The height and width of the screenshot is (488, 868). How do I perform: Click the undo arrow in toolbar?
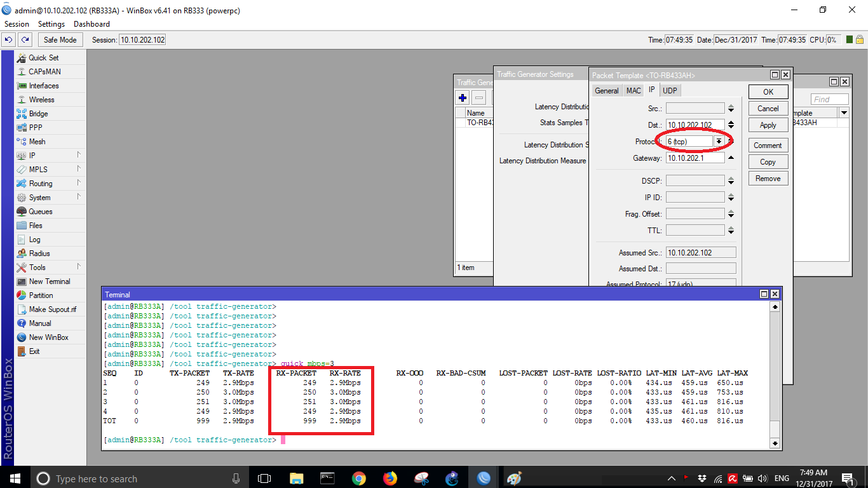click(9, 40)
